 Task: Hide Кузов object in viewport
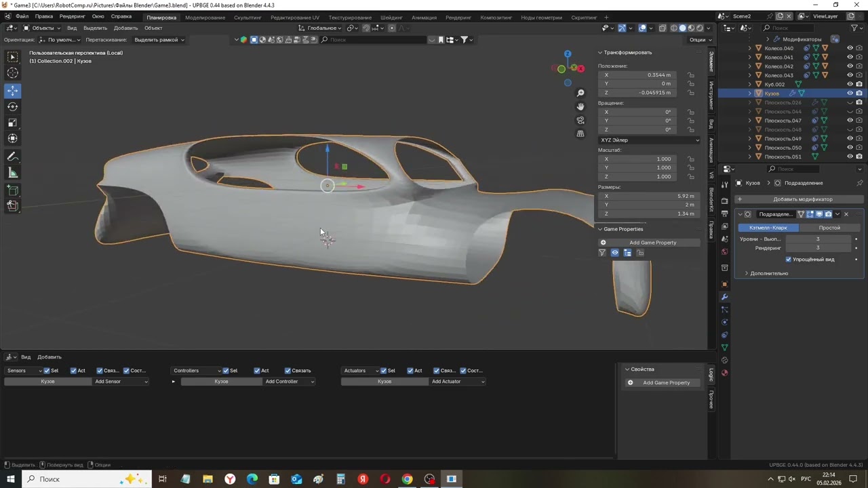coord(850,93)
